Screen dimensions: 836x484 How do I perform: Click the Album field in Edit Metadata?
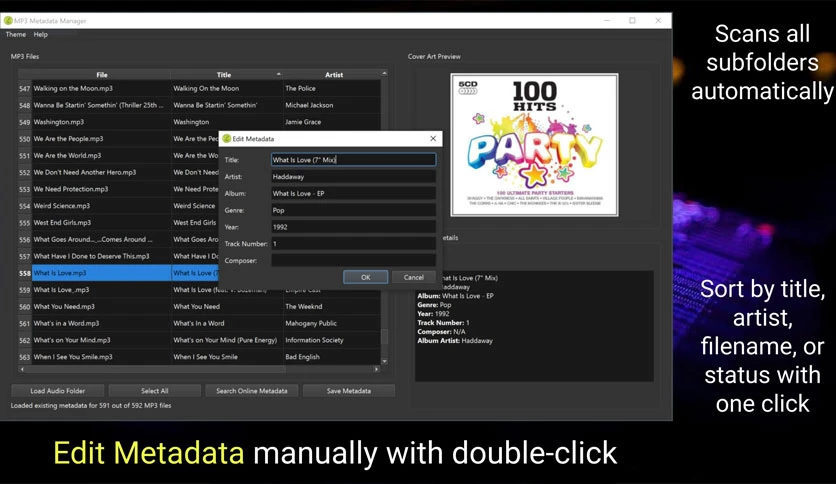[x=353, y=193]
